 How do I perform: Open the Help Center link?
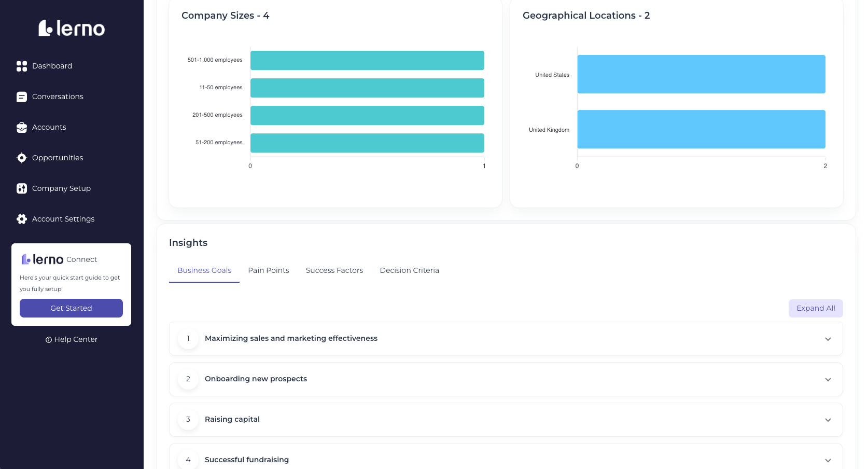(x=76, y=339)
